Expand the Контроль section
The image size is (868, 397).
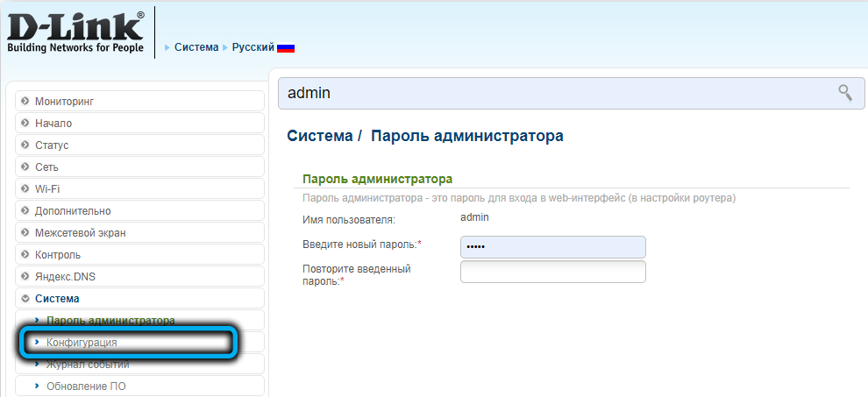58,255
